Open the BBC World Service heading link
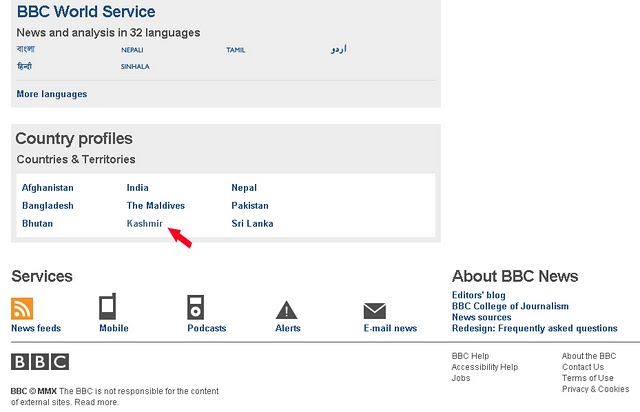 click(x=86, y=11)
